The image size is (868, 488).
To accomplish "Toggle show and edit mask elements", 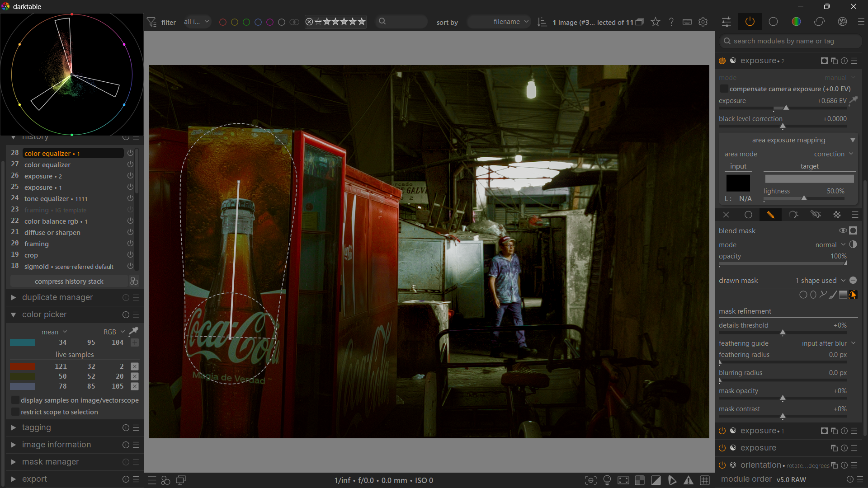I will (x=853, y=295).
